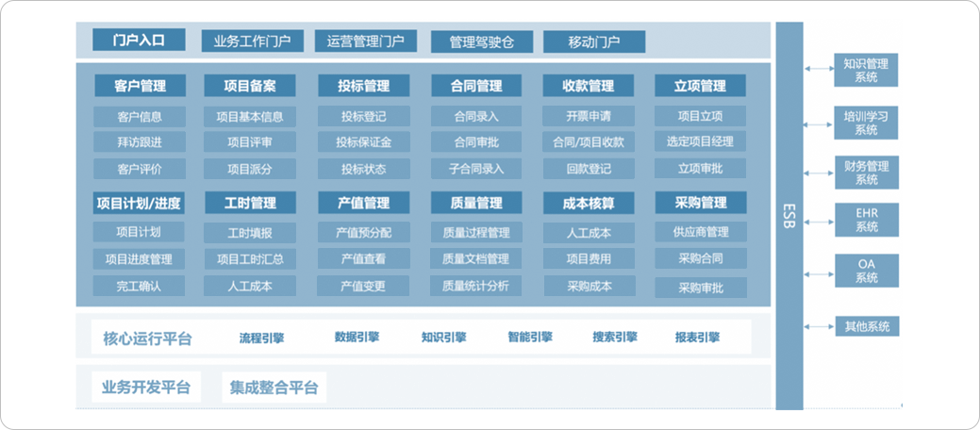The height and width of the screenshot is (430, 980).
Task: Open the 移动门户 portal
Action: pyautogui.click(x=594, y=42)
